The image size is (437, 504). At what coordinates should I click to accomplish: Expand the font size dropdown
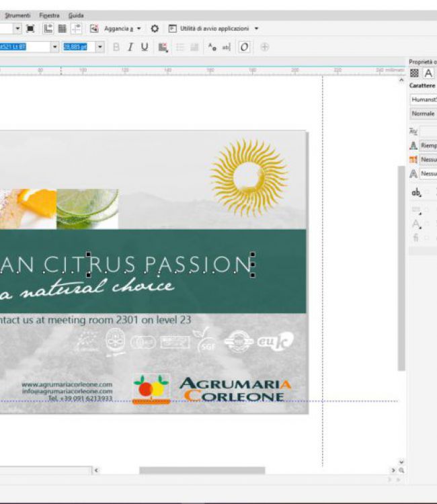click(100, 47)
